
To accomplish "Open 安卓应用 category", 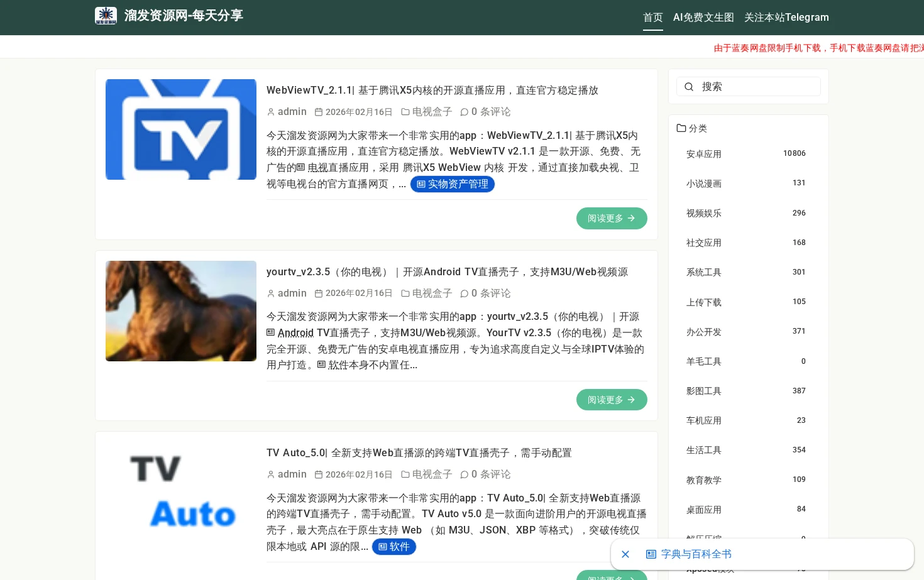I will [x=704, y=154].
